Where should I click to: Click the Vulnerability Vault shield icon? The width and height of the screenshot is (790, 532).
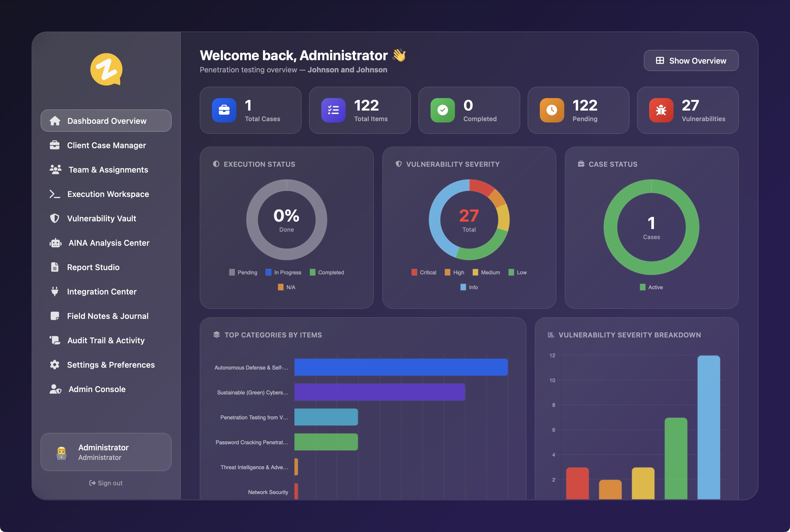coord(55,218)
